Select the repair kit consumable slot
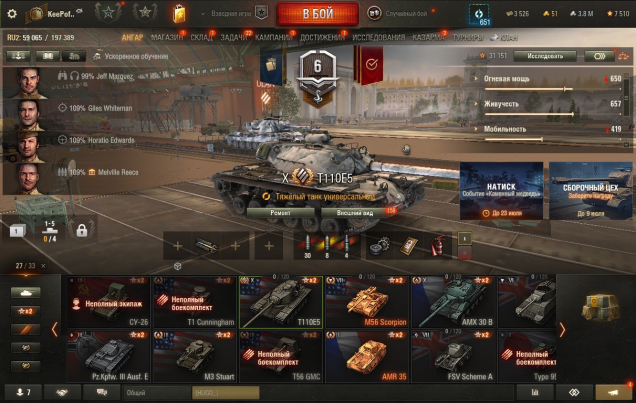This screenshot has height=403, width=636. (x=380, y=246)
